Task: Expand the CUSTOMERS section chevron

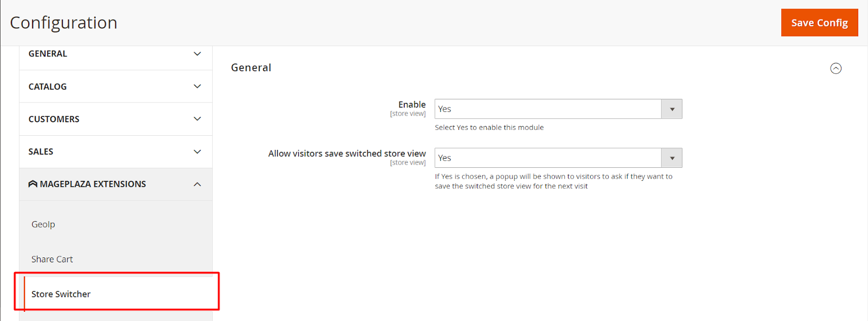Action: (x=197, y=119)
